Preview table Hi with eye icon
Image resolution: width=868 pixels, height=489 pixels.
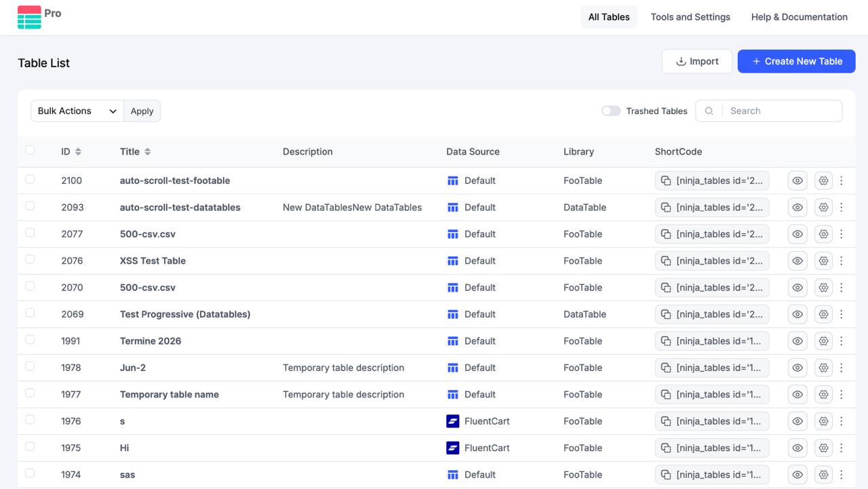pos(797,448)
